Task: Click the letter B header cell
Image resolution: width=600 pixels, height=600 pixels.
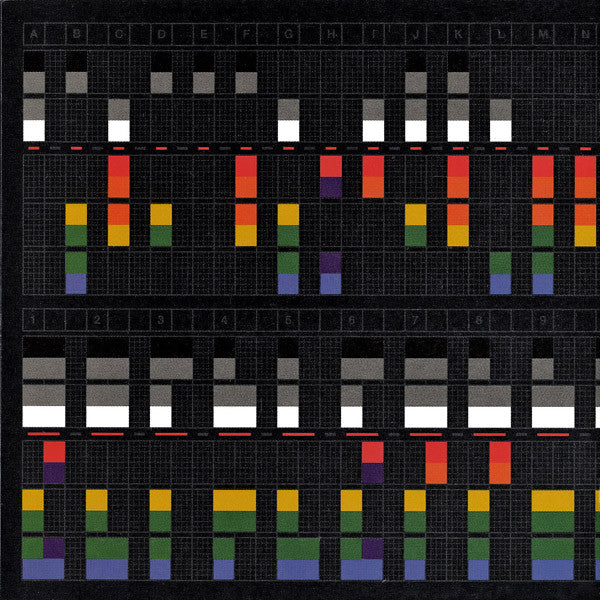Action: tap(77, 34)
